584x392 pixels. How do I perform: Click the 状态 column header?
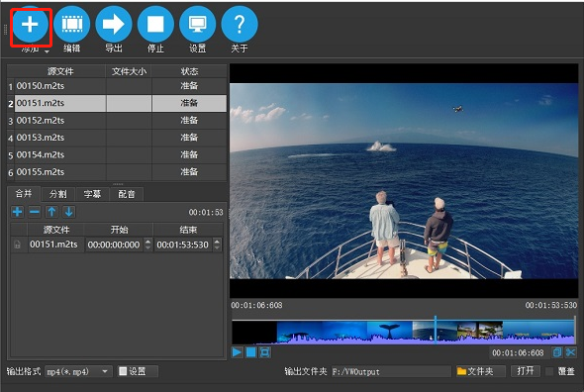189,71
